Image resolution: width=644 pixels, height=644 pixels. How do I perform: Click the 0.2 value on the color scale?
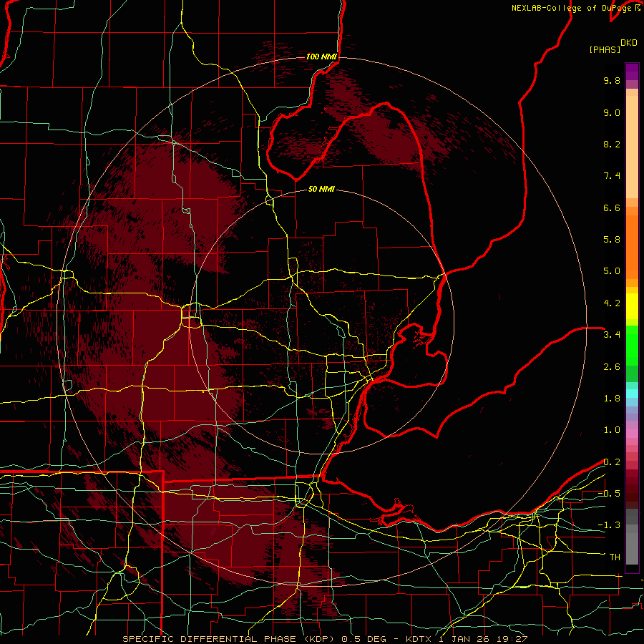[x=612, y=462]
